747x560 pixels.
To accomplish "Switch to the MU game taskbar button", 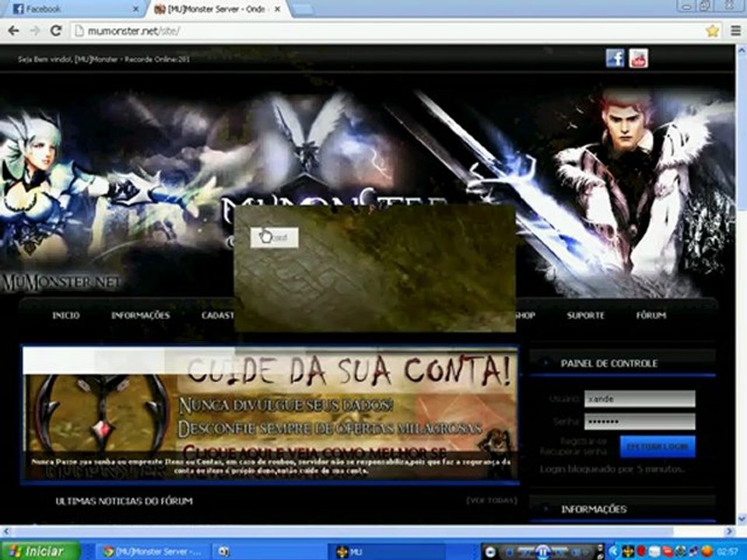I will click(x=387, y=552).
